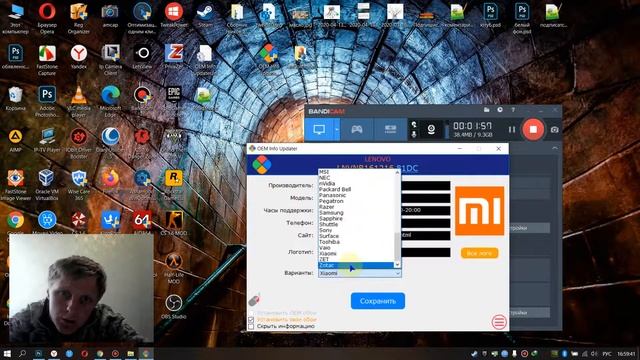Select Razer in the dropdown list
640x360 pixels.
pos(356,207)
